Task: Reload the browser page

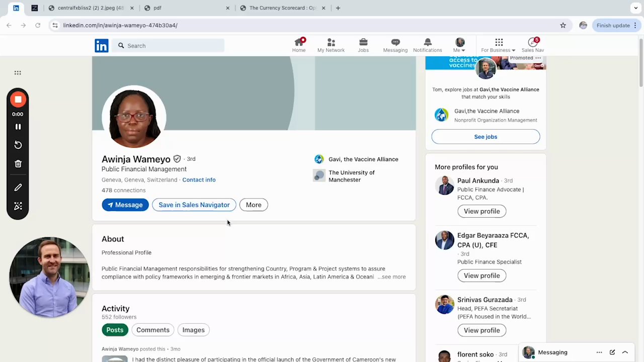Action: 38,25
